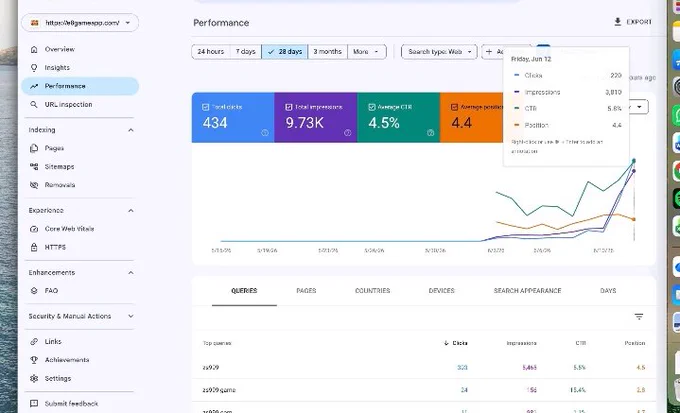Select the Performance trend icon in sidebar
The image size is (680, 413).
[34, 86]
